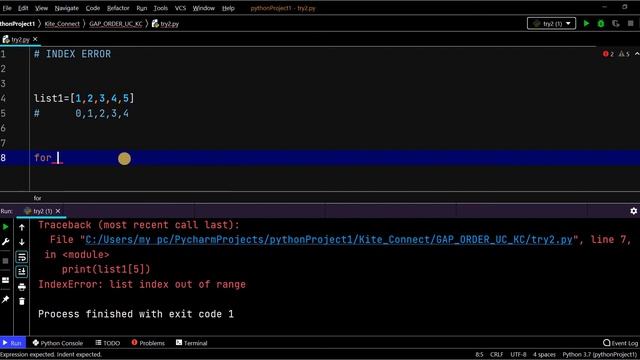The height and width of the screenshot is (360, 640).
Task: Open the Event Log
Action: coord(620,343)
